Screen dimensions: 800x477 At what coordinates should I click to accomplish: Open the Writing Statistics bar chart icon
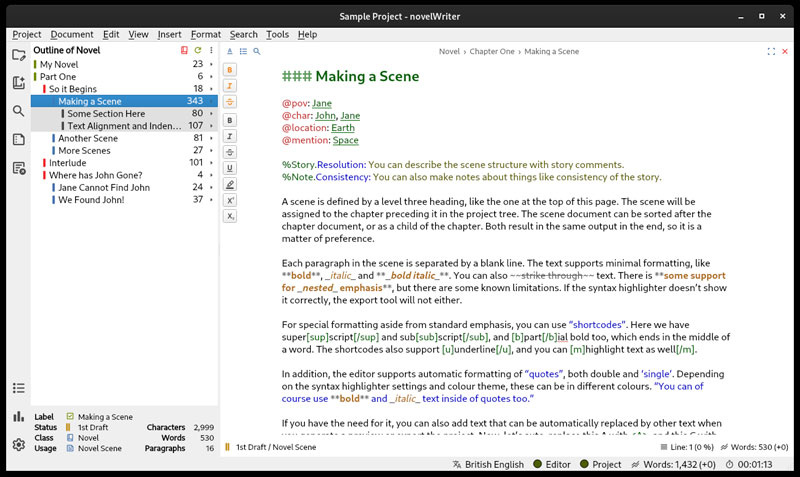pyautogui.click(x=19, y=416)
